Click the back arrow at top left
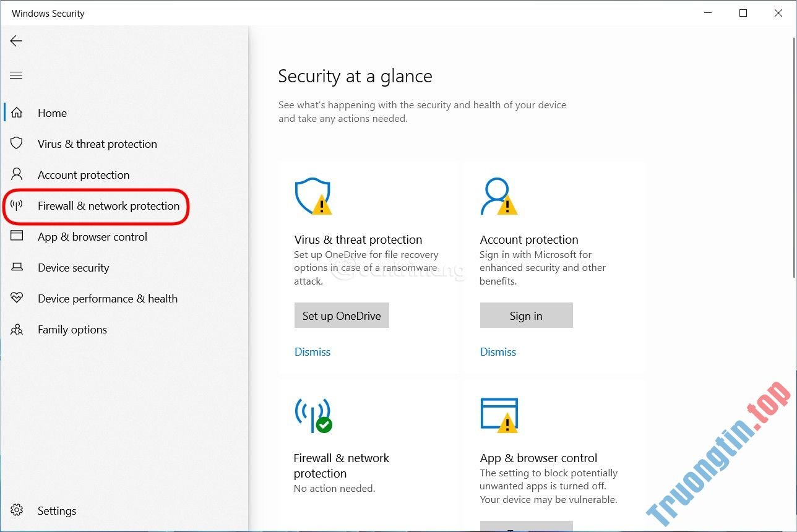This screenshot has height=532, width=797. (x=16, y=41)
